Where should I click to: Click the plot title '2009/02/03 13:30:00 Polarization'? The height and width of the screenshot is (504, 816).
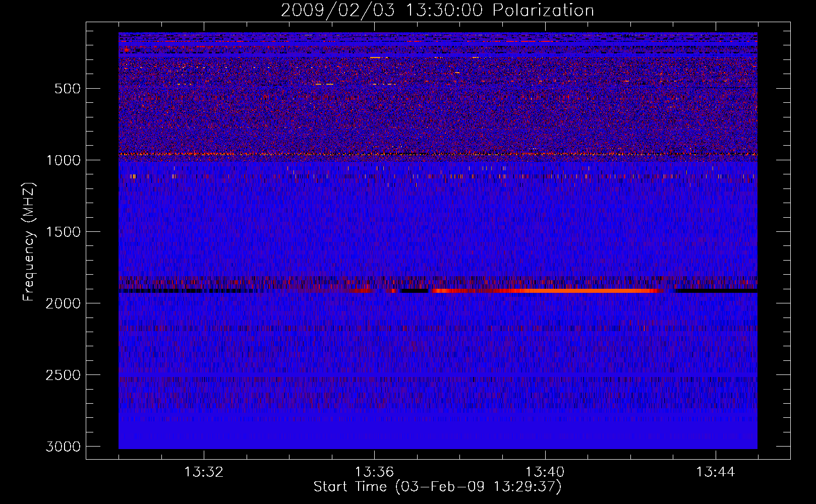click(x=437, y=10)
